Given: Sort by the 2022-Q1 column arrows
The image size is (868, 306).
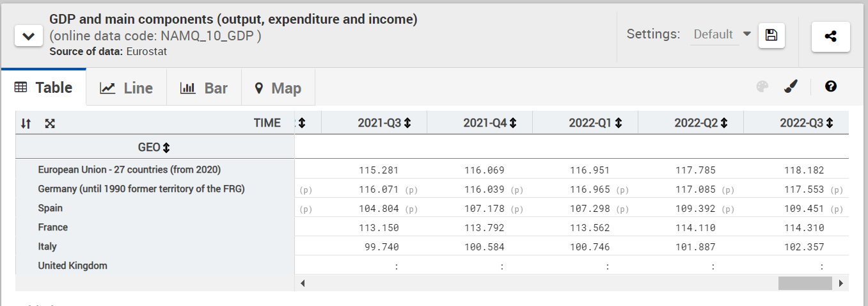Looking at the screenshot, I should pos(619,123).
